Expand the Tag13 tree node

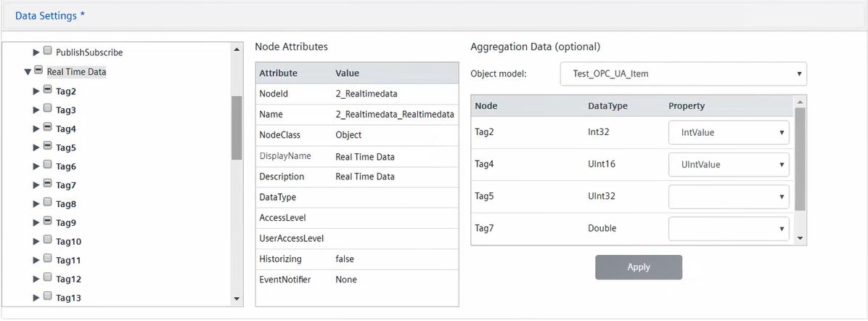pos(36,298)
